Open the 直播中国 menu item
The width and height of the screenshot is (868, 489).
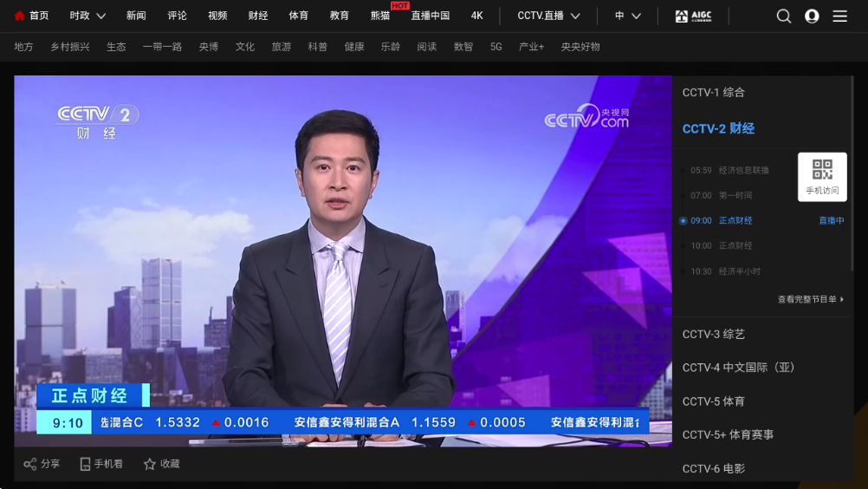(431, 16)
